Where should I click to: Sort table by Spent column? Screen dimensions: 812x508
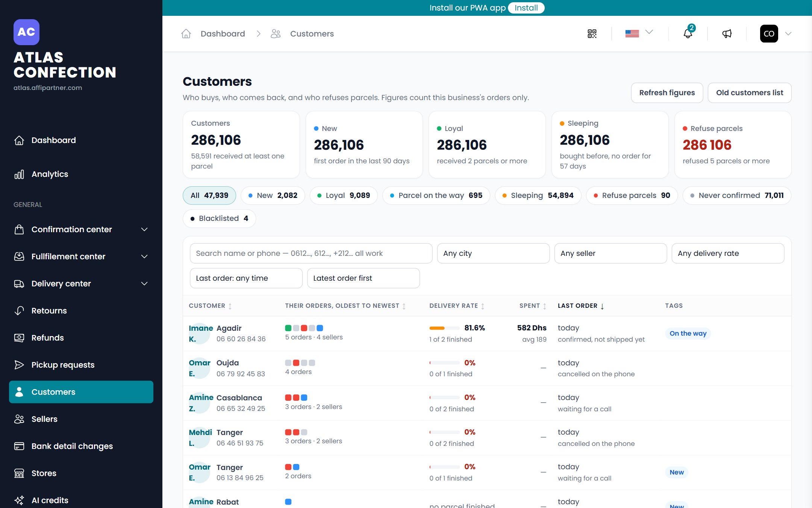tap(533, 306)
